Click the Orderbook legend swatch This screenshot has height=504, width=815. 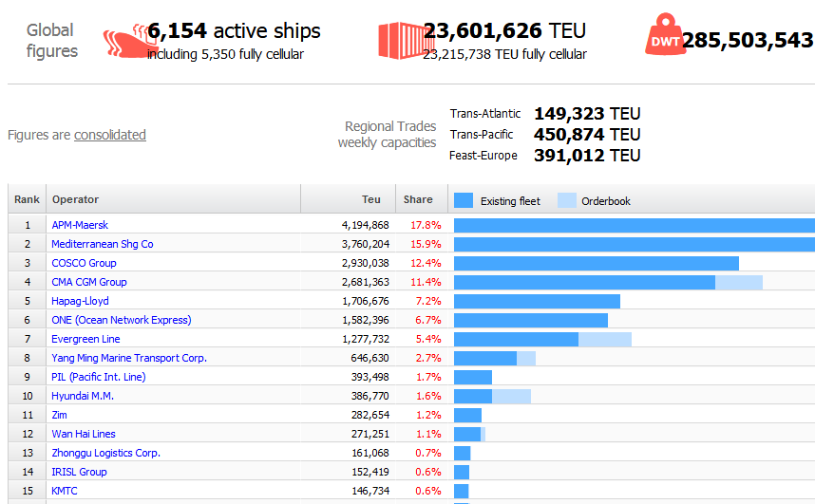(566, 200)
